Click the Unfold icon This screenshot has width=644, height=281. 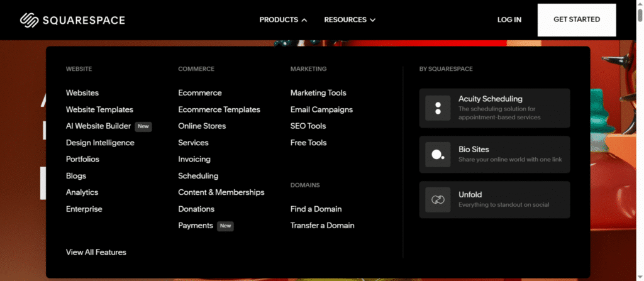438,200
